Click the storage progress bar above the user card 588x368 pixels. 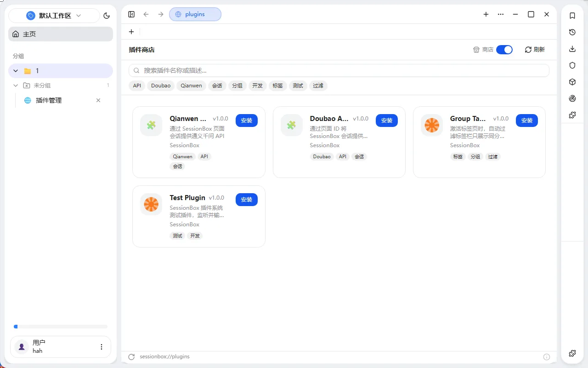point(61,327)
